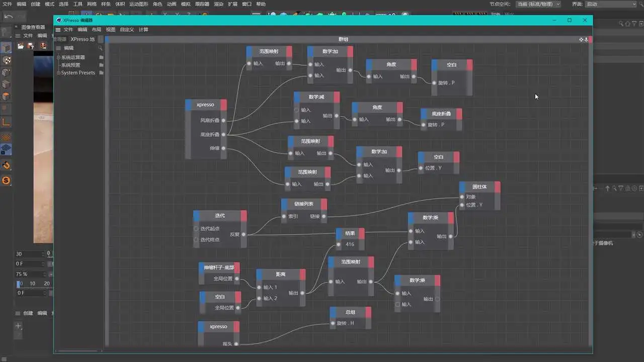The height and width of the screenshot is (362, 644).
Task: Click save image icon in picture viewer
Action: [x=31, y=46]
